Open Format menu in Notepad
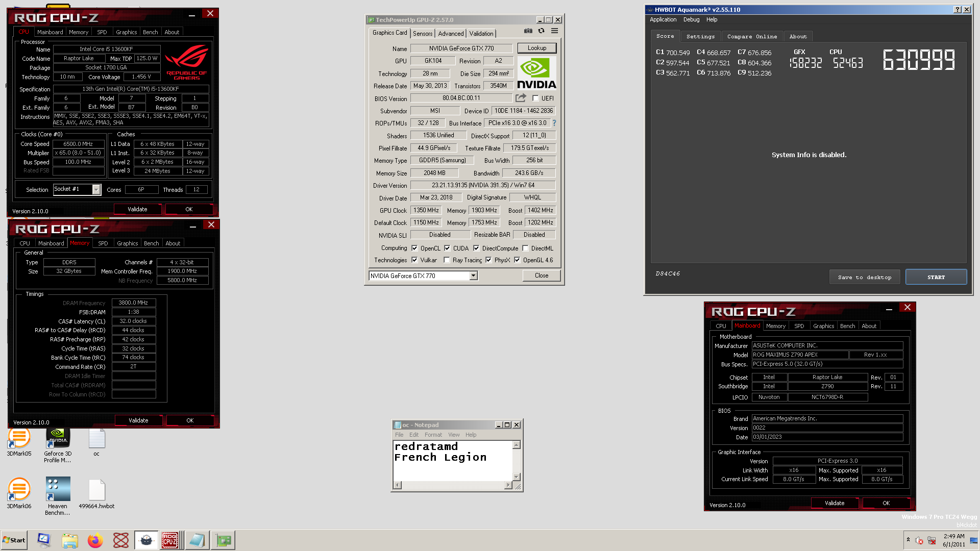Screen dimensions: 980x551 click(x=433, y=435)
